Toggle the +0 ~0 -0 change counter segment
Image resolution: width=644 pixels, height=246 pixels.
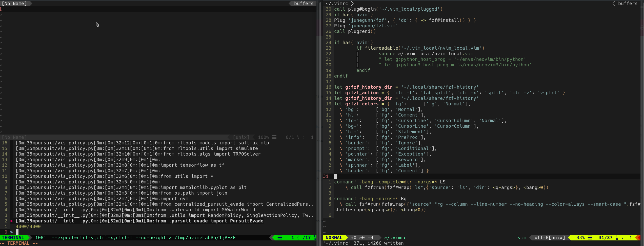pos(361,238)
